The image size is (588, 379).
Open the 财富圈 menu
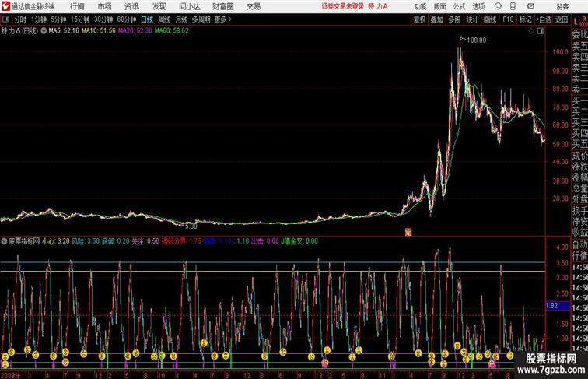click(x=223, y=6)
